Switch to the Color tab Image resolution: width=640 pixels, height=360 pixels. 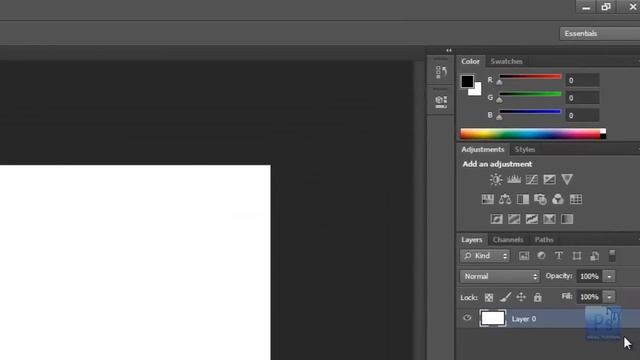coord(470,61)
